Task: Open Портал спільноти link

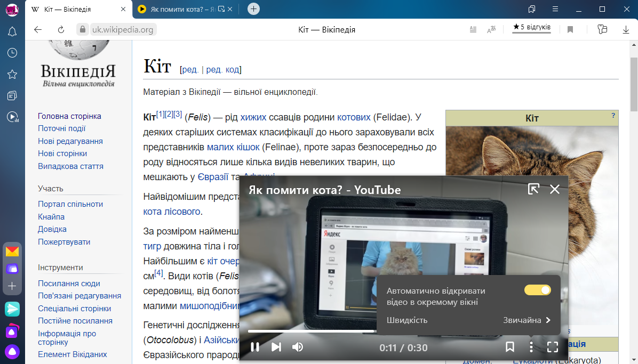Action: tap(70, 204)
